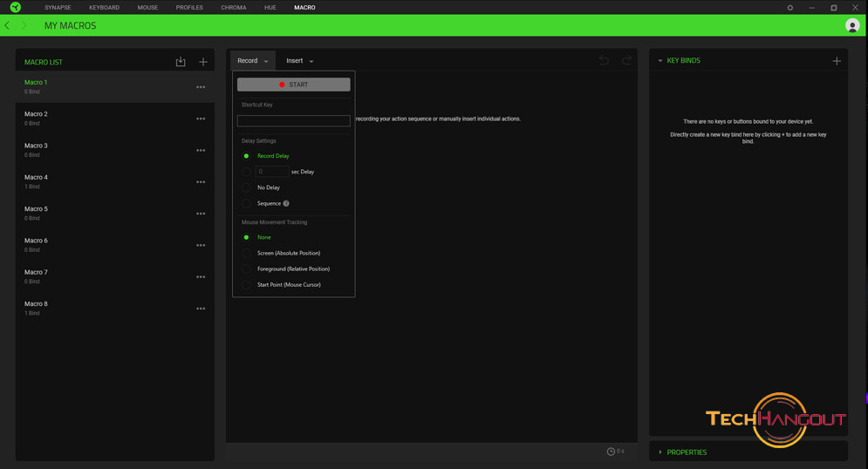This screenshot has height=469, width=868.
Task: Open options menu for Macro 3
Action: point(201,150)
